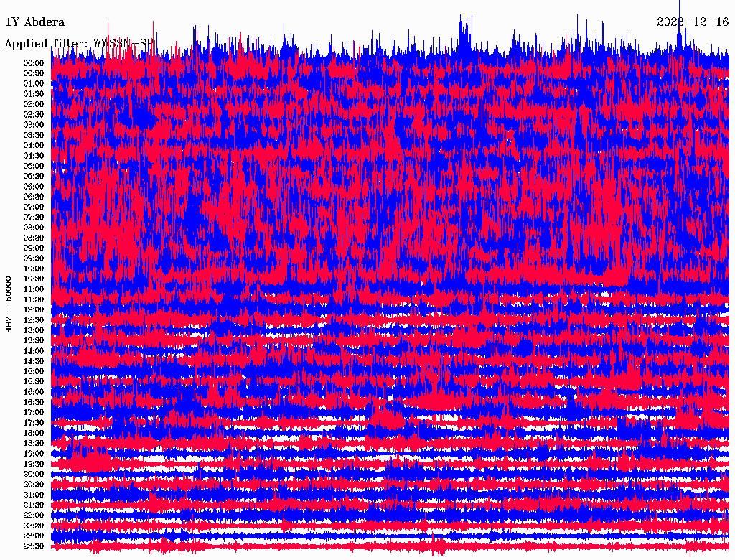Click the 09:00 time label
735x560 pixels.
click(34, 248)
